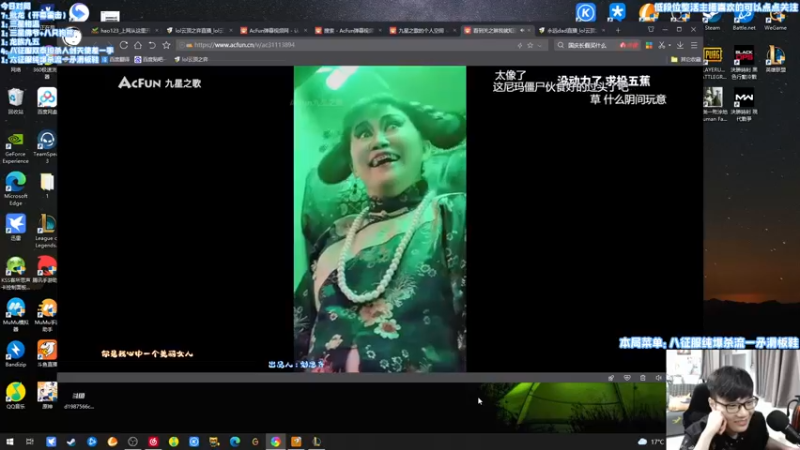The width and height of the screenshot is (800, 450).
Task: Click the Edge icon on the taskbar
Action: tap(235, 441)
